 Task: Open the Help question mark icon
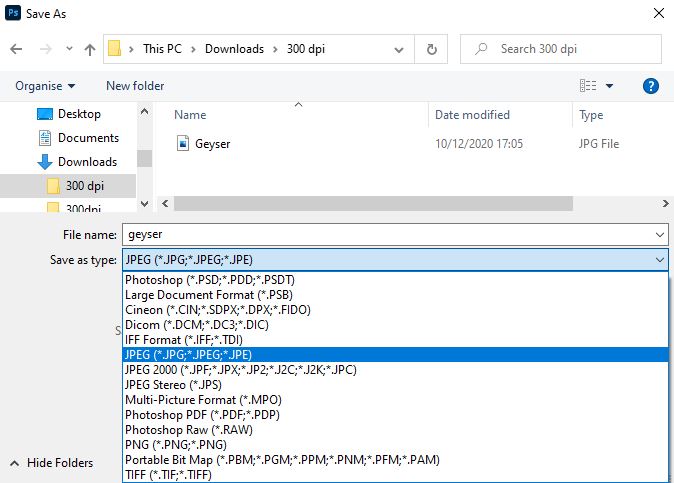click(x=651, y=86)
